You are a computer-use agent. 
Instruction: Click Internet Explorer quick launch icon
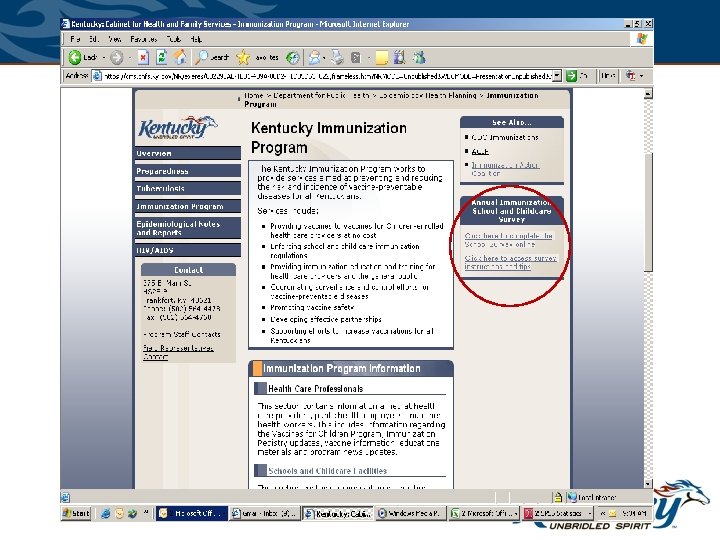click(x=105, y=513)
